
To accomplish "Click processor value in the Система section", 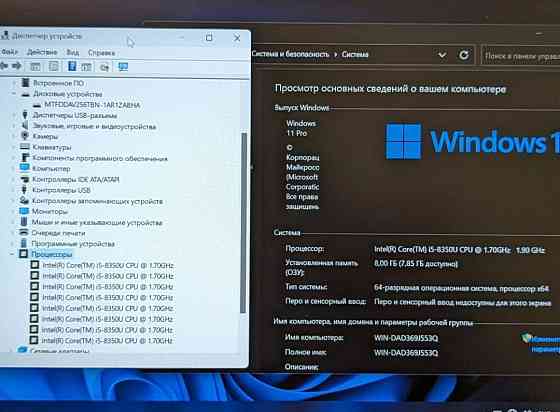I will coord(459,250).
